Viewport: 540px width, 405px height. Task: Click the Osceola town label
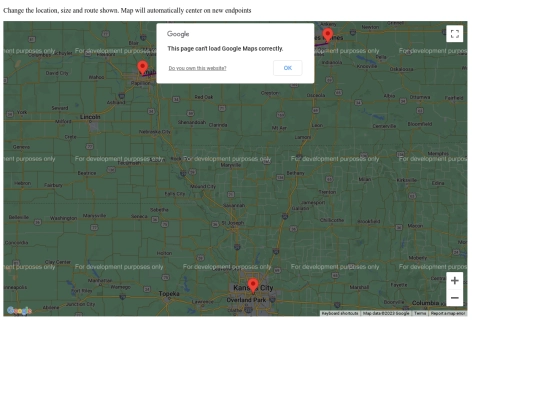316,95
